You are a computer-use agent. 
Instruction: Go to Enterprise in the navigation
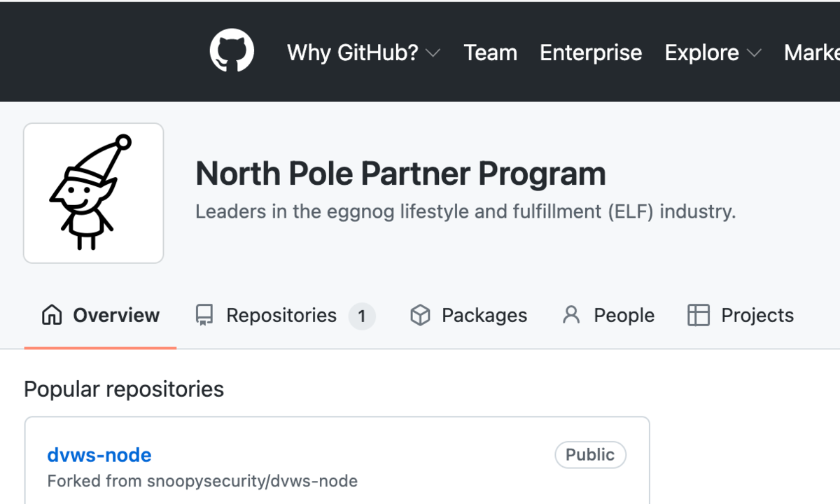click(591, 52)
